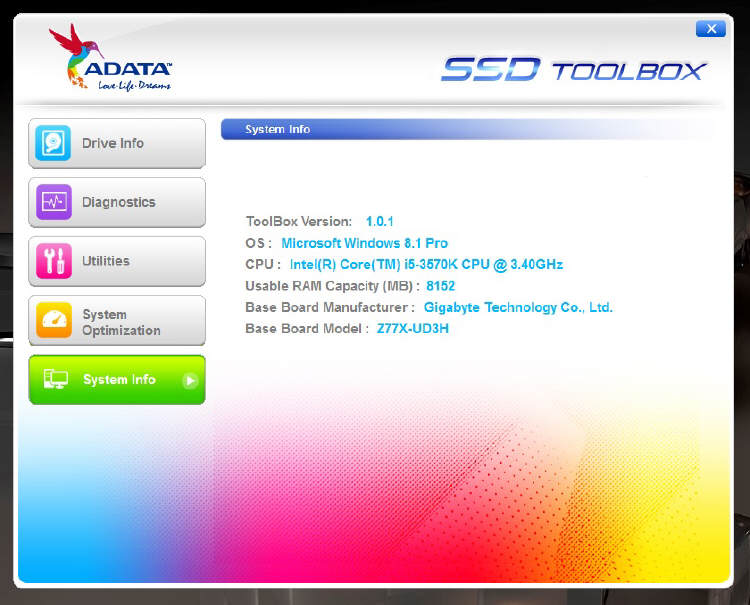The height and width of the screenshot is (605, 750).
Task: Click Gigabyte Technology Co., Ltd. text
Action: (518, 307)
